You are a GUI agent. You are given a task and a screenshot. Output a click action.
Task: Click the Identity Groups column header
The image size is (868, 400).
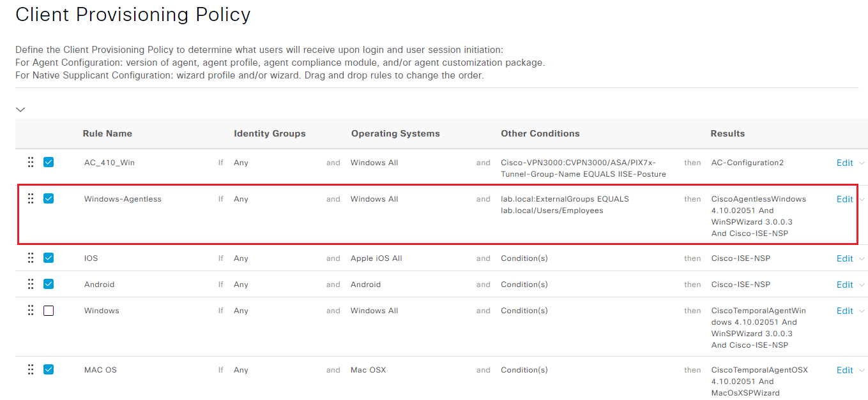(270, 133)
